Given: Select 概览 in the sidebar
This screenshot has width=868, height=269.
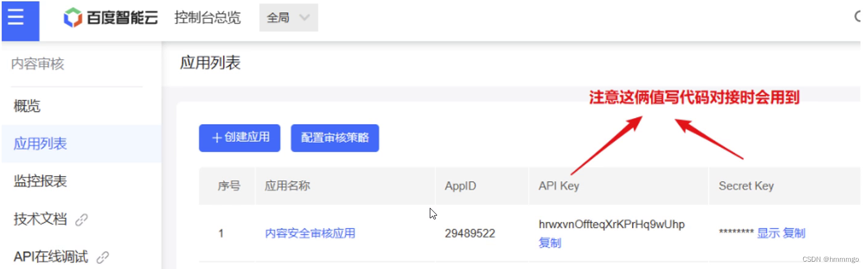Looking at the screenshot, I should (x=27, y=106).
